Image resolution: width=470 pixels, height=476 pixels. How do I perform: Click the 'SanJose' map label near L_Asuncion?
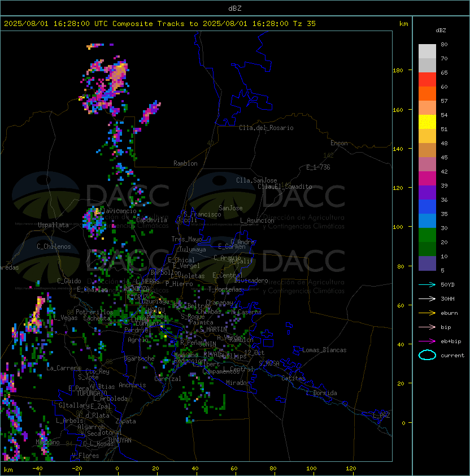point(230,208)
